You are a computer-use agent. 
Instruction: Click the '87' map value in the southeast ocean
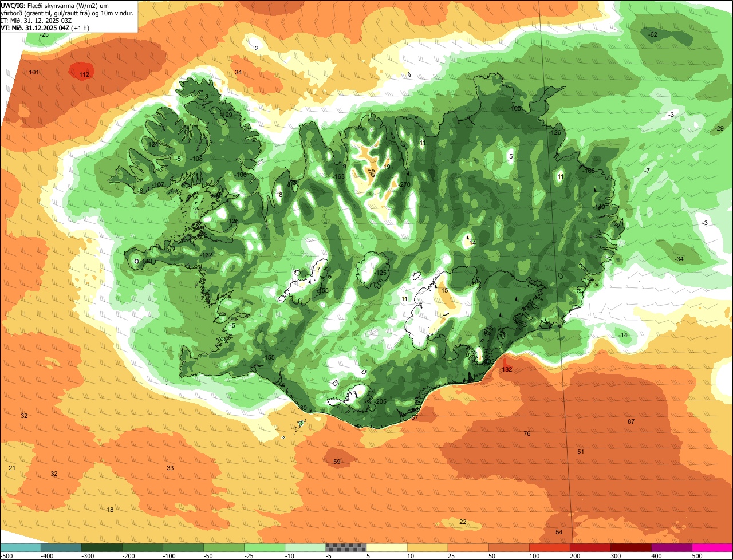pos(631,422)
